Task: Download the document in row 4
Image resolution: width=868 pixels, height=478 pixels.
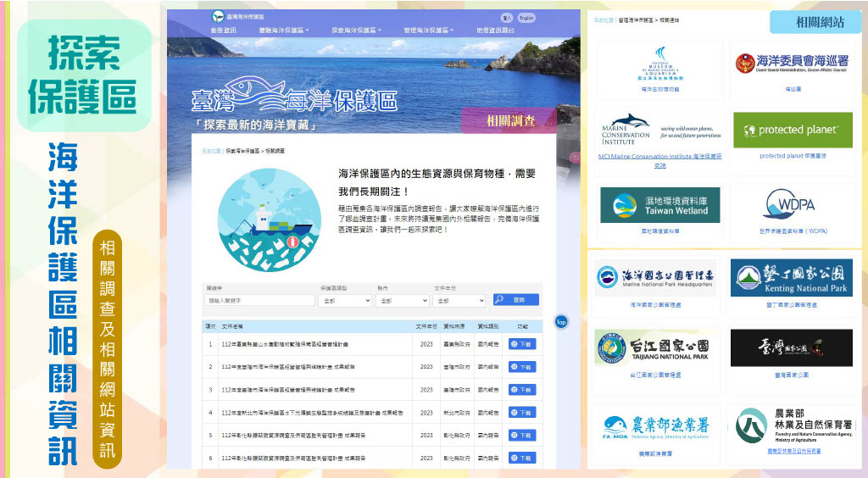Action: click(x=522, y=413)
